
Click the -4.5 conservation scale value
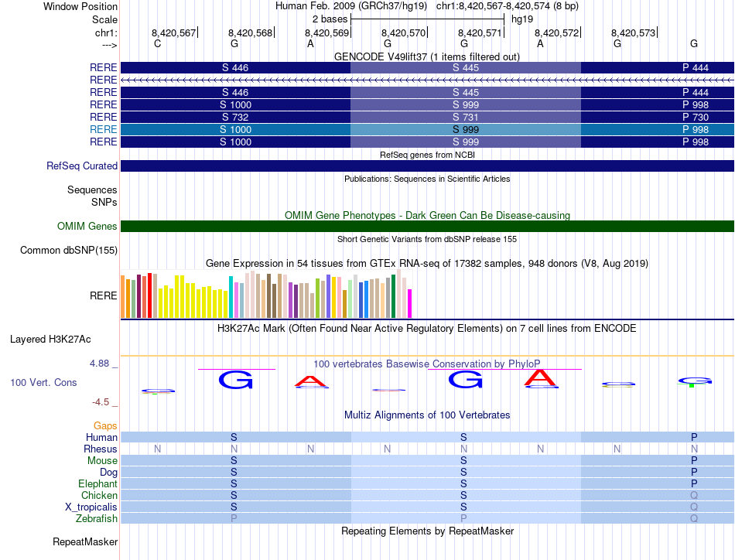pos(101,402)
